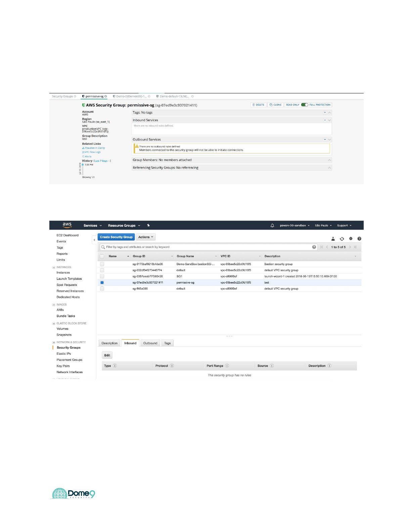Open the notifications bell in AWS header
Screen dimensions: 411x532
click(x=272, y=225)
